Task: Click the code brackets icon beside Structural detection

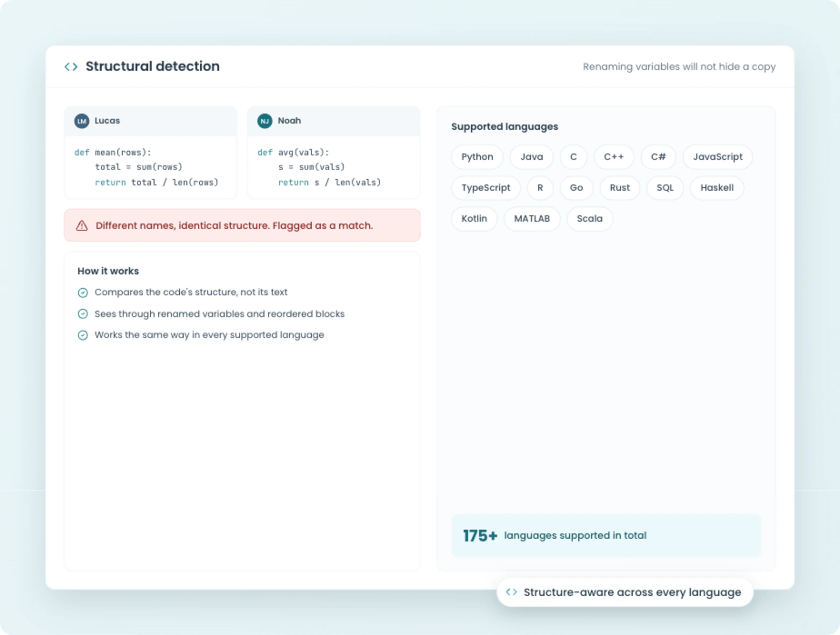Action: [71, 67]
